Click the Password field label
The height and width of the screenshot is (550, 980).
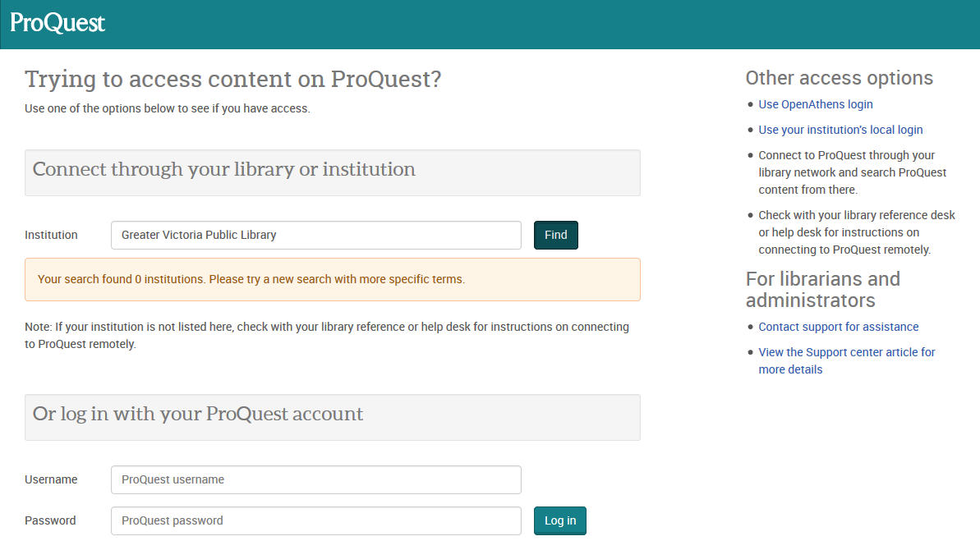click(x=50, y=520)
